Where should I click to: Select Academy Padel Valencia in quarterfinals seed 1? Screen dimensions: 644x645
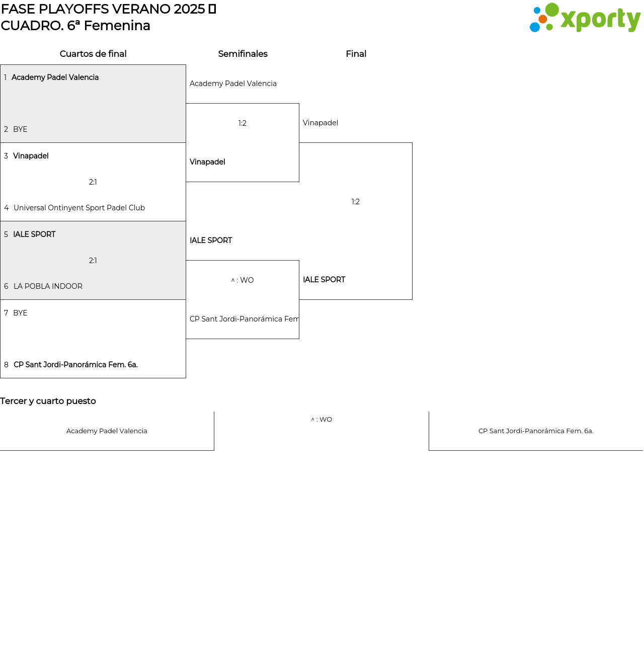[55, 77]
